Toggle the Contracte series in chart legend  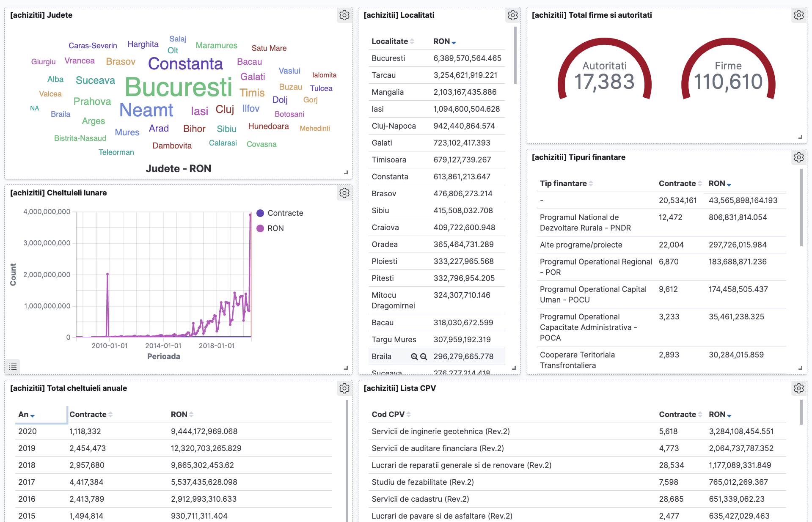pyautogui.click(x=280, y=213)
